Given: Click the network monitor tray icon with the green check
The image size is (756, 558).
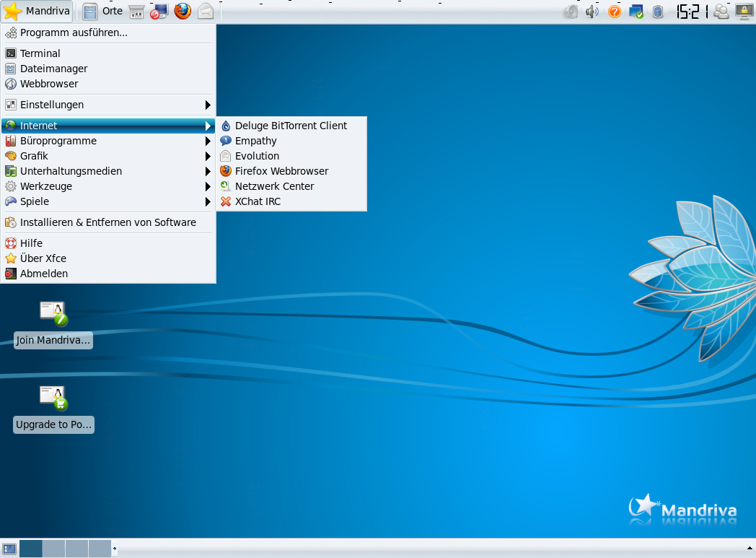Looking at the screenshot, I should point(636,12).
